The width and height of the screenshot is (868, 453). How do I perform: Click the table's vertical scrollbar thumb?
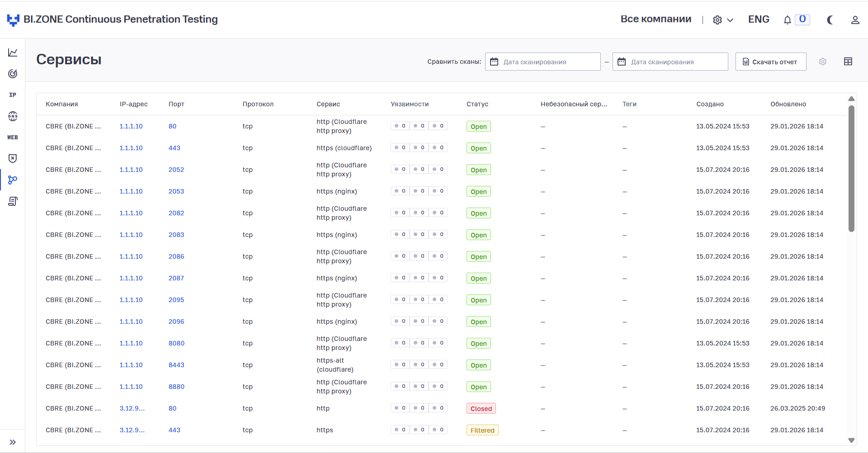851,168
